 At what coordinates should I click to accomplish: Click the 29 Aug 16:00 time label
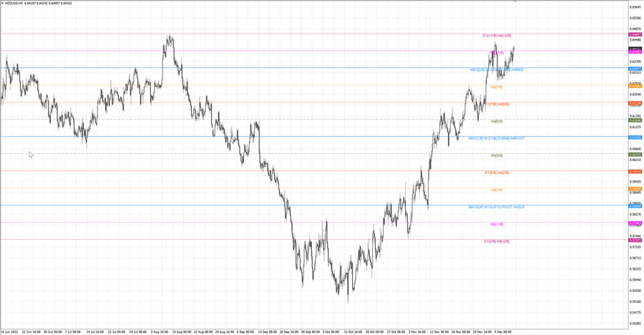pyautogui.click(x=225, y=331)
